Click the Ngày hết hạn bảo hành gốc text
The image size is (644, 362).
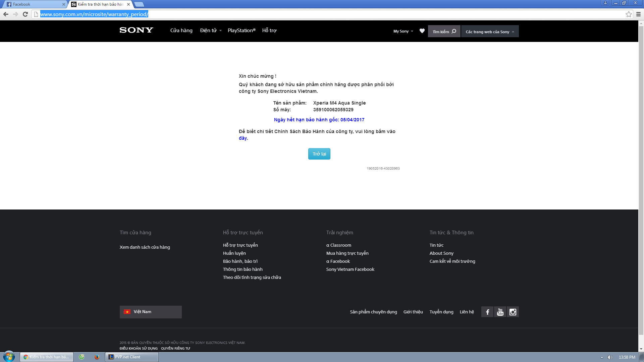coord(319,120)
